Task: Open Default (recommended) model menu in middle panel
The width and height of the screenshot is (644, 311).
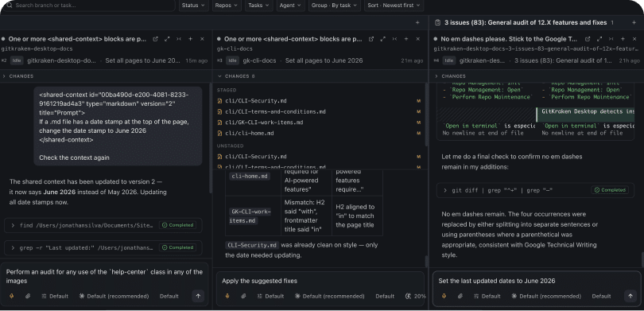Action: click(330, 296)
